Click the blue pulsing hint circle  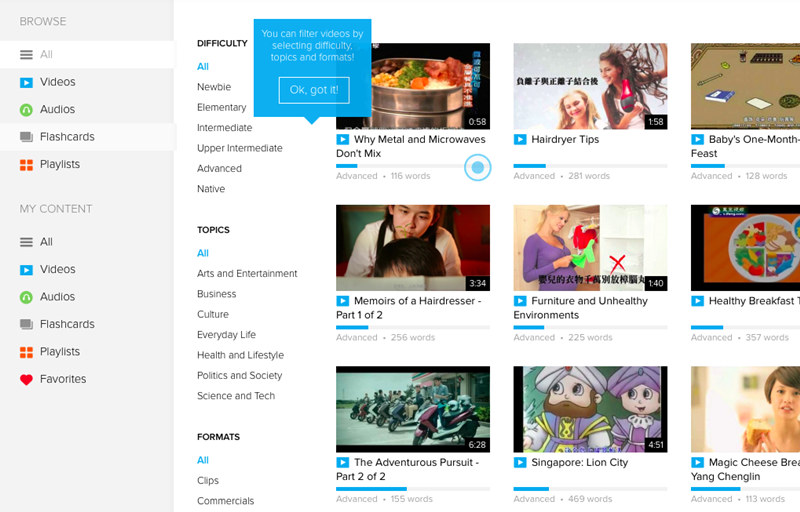click(x=478, y=167)
